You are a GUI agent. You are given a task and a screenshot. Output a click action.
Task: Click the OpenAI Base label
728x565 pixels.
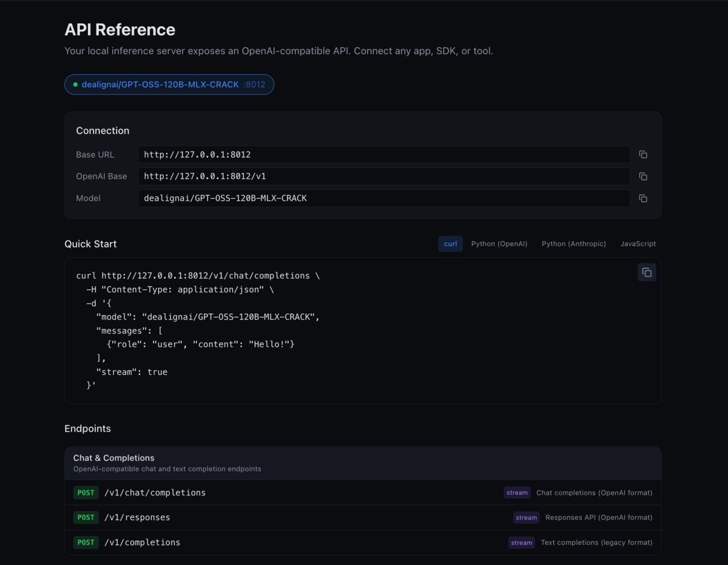pyautogui.click(x=101, y=176)
